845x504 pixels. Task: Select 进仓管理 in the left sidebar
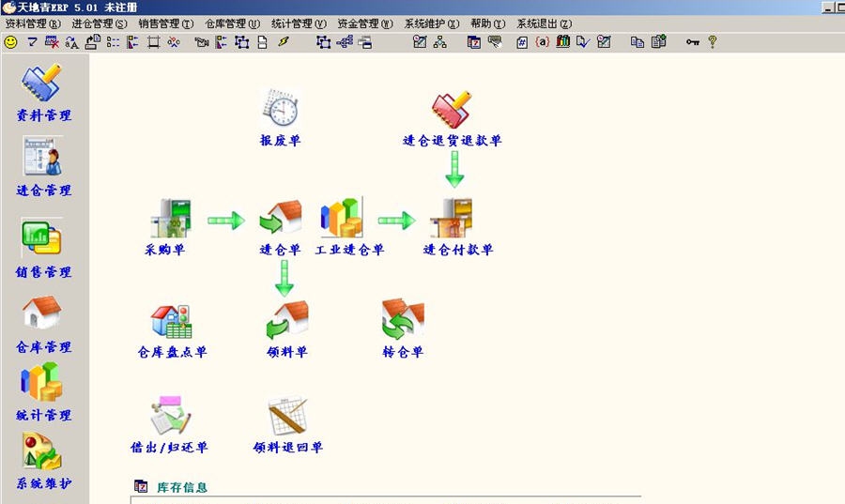[43, 167]
